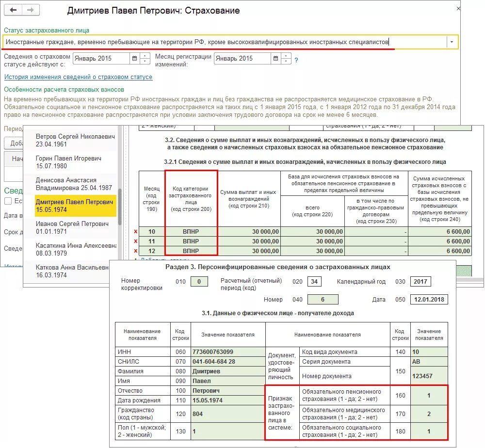Viewport: 485px width, 448px height.
Task: Click the insured status text field
Action: (225, 42)
